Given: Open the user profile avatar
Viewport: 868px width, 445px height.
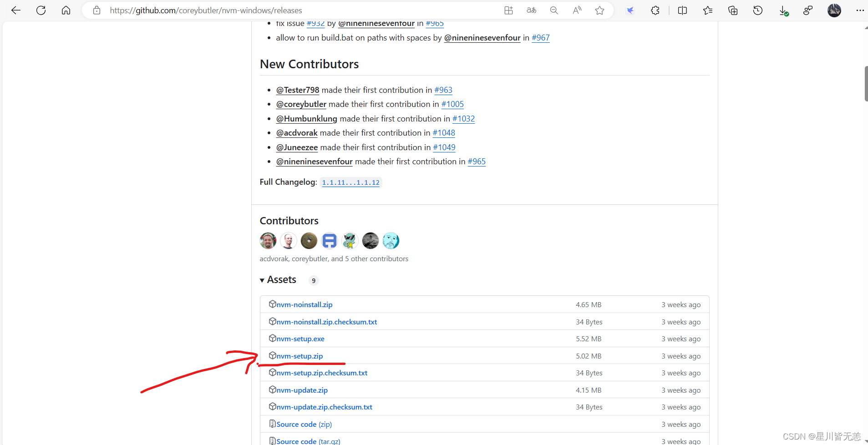Looking at the screenshot, I should tap(834, 10).
